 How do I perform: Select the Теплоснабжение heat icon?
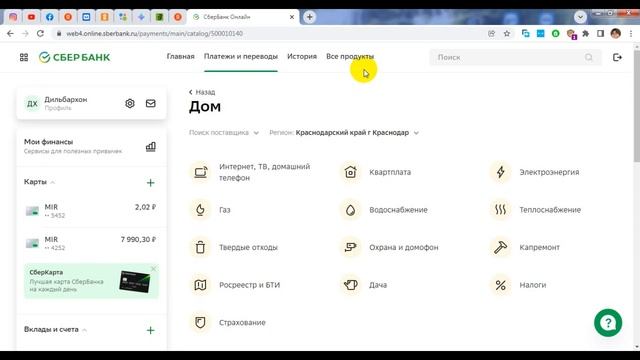tap(501, 210)
